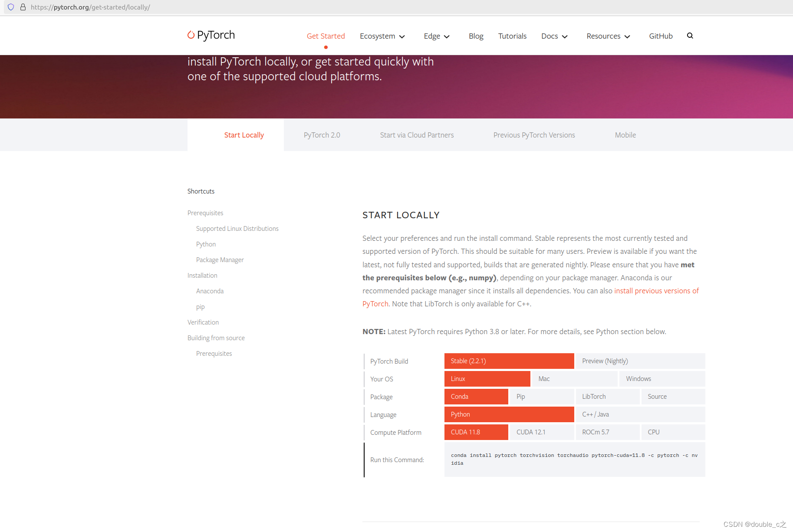Expand the Docs dropdown menu
793x532 pixels.
click(x=554, y=36)
